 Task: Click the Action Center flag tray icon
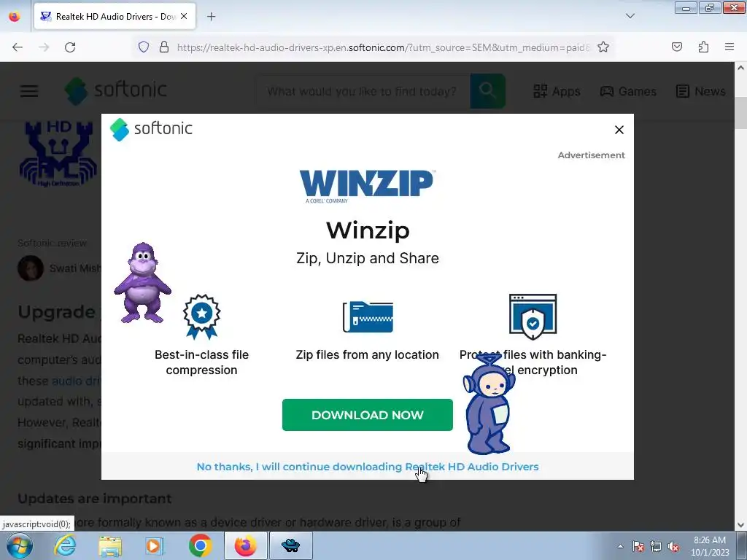click(x=638, y=546)
